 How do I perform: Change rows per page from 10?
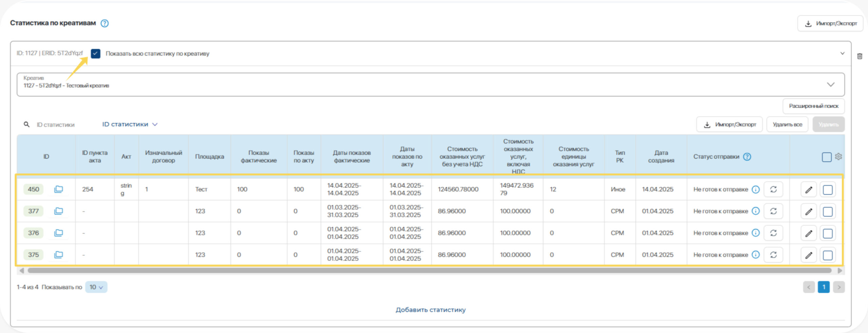[x=96, y=287]
